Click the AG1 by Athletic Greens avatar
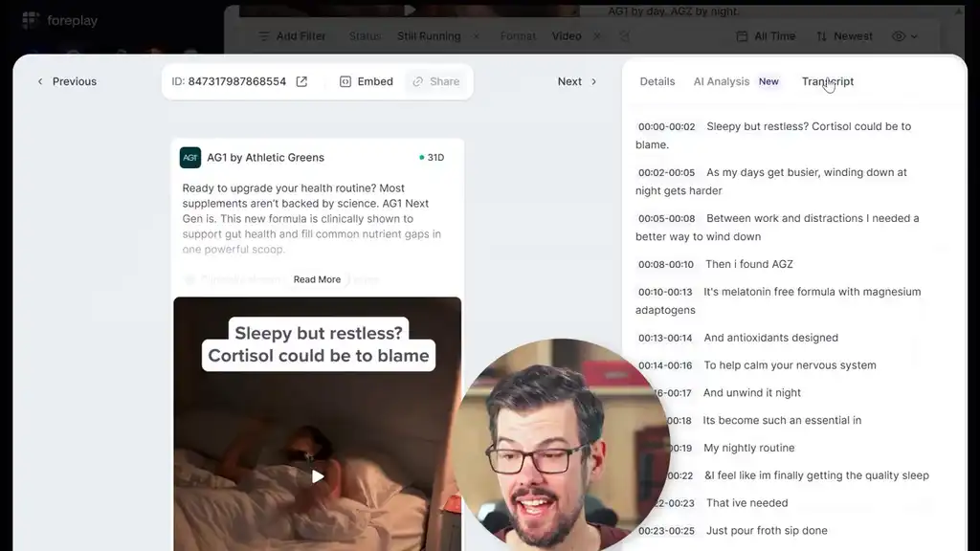 pos(189,157)
